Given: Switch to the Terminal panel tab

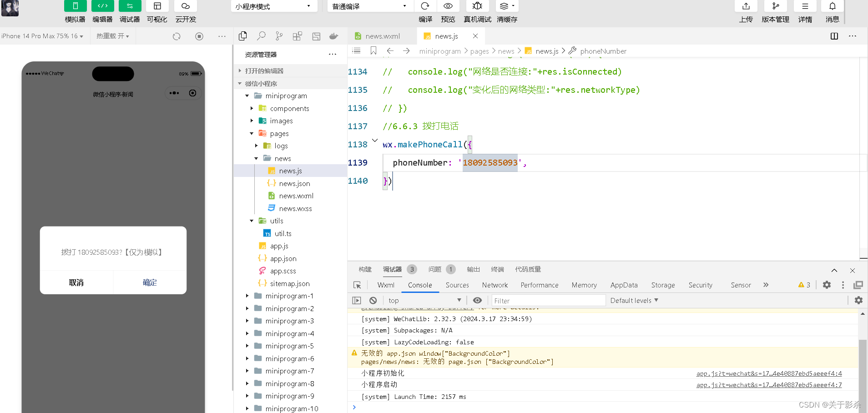Looking at the screenshot, I should [498, 269].
